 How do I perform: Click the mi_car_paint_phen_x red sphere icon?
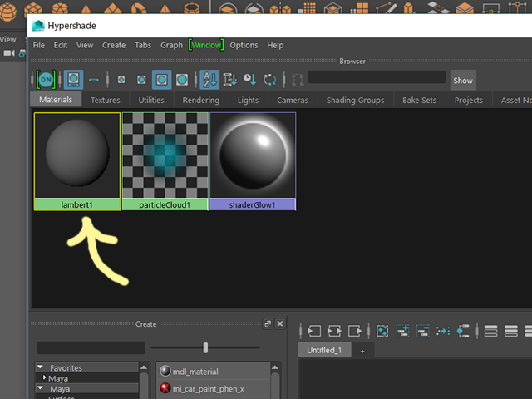[165, 388]
